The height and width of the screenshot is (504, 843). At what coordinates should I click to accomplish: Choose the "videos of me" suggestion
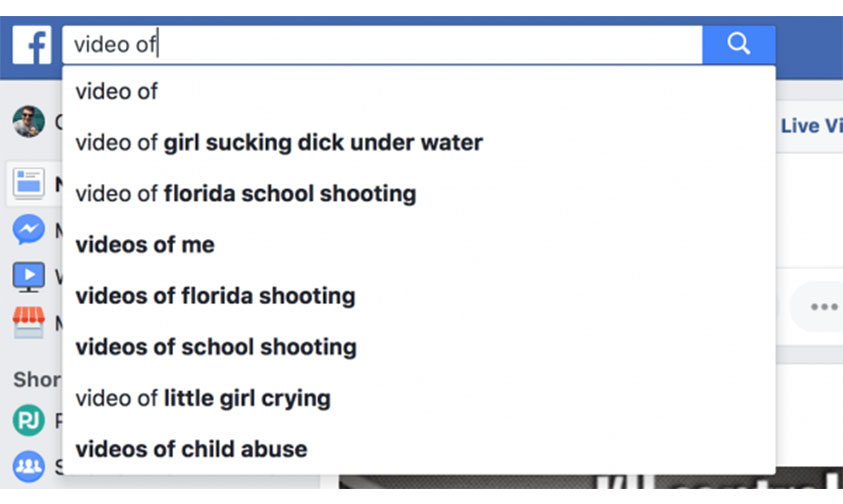(145, 244)
